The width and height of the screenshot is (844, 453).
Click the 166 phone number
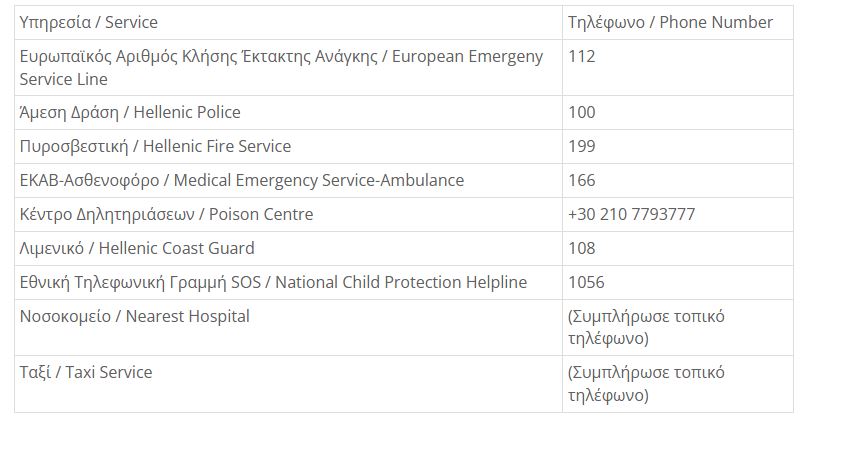click(x=582, y=180)
